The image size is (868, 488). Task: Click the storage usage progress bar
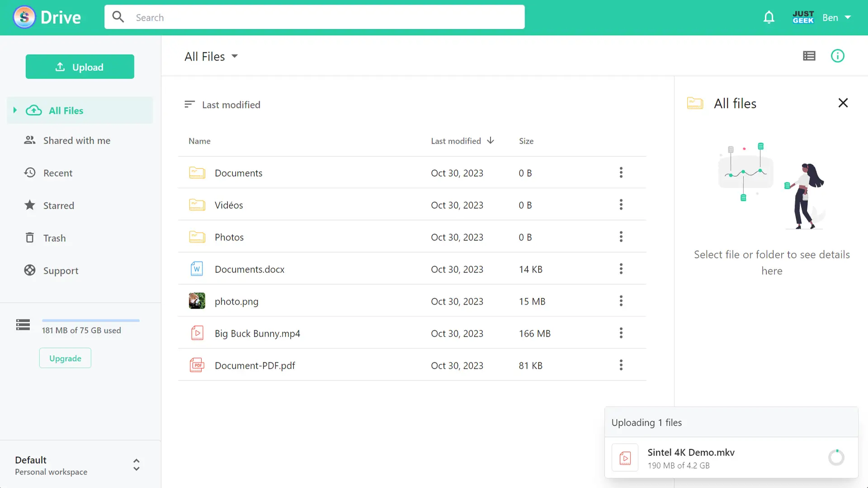91,320
